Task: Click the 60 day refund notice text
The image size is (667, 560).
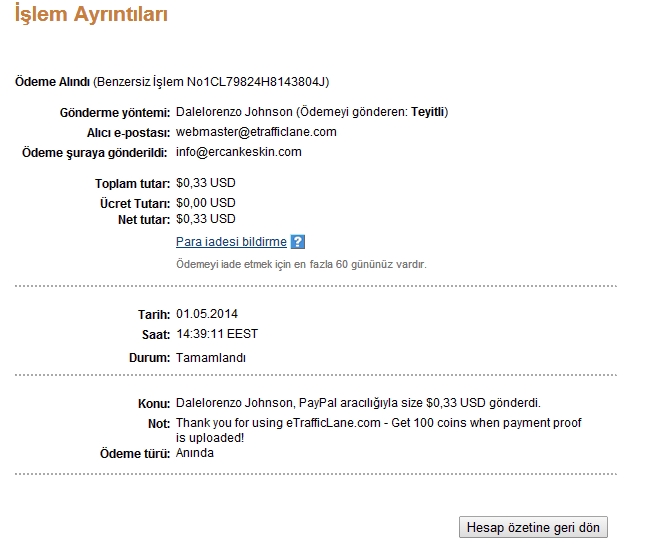Action: [301, 264]
